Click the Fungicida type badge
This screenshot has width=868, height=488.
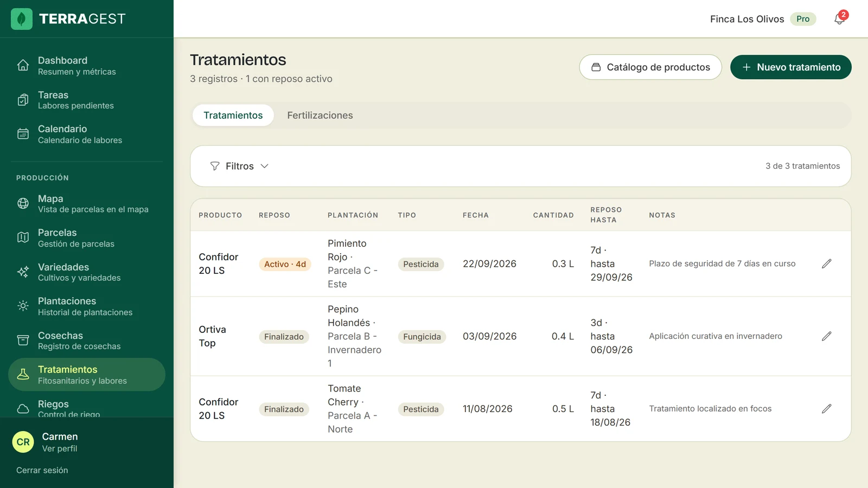(422, 337)
